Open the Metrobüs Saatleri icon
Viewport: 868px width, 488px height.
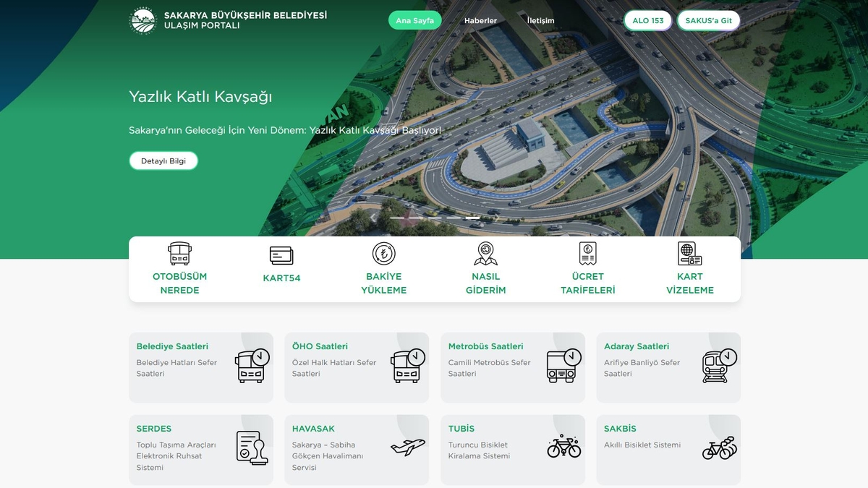[565, 367]
